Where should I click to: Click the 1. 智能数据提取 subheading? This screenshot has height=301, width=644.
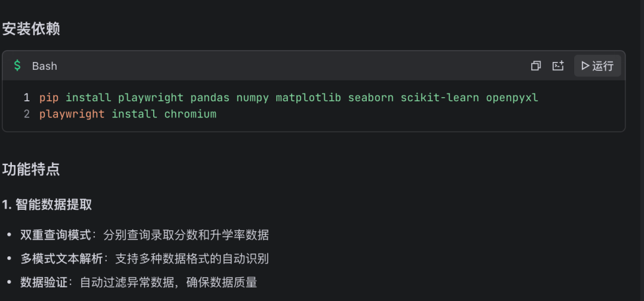(47, 204)
